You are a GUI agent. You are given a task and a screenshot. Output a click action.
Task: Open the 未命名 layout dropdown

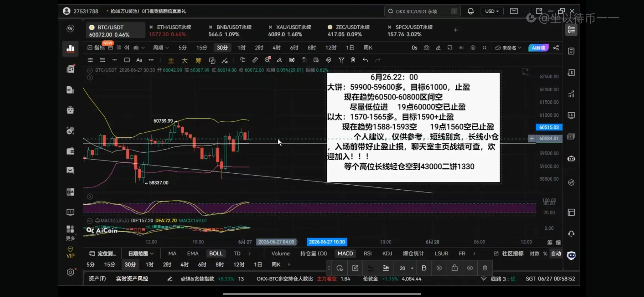point(508,48)
